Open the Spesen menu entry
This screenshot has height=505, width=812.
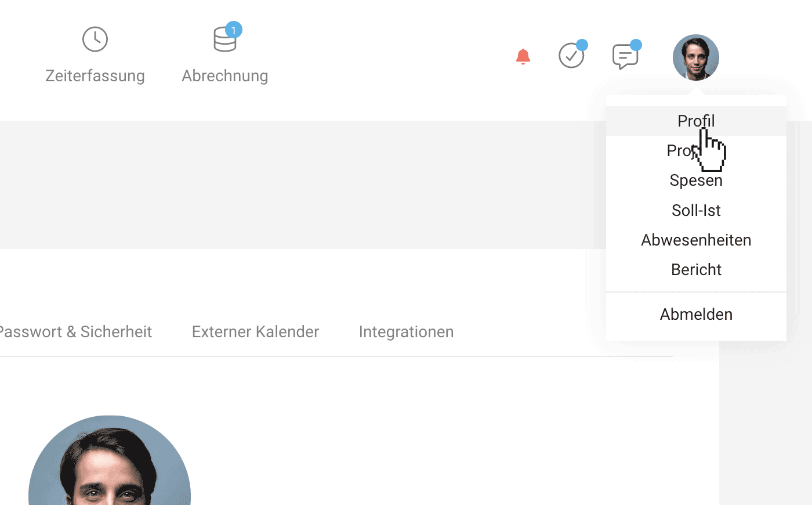click(695, 181)
